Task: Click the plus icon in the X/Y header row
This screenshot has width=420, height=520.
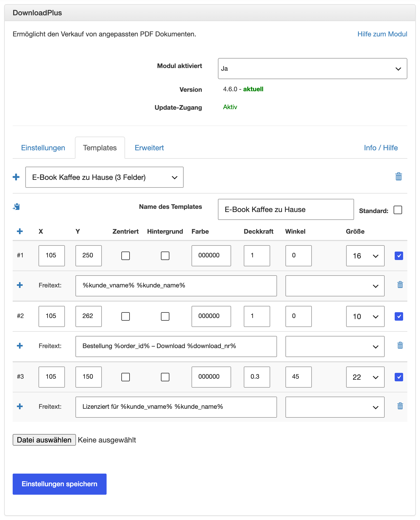Action: pos(20,231)
